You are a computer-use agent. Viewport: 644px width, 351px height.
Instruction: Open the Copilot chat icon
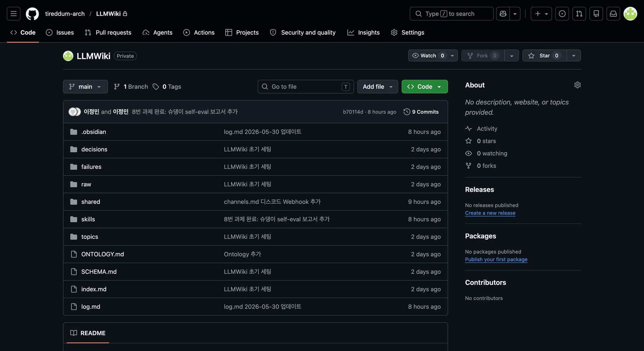503,14
